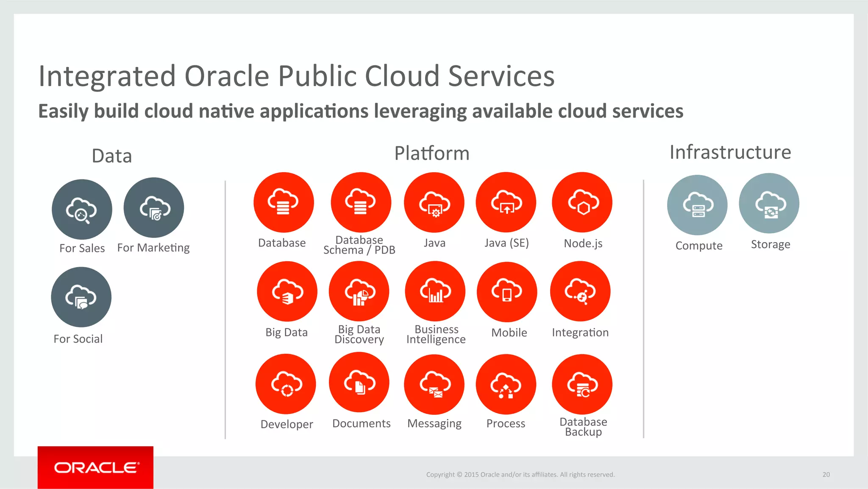
Task: Click the Database Backup cloud icon
Action: click(582, 384)
